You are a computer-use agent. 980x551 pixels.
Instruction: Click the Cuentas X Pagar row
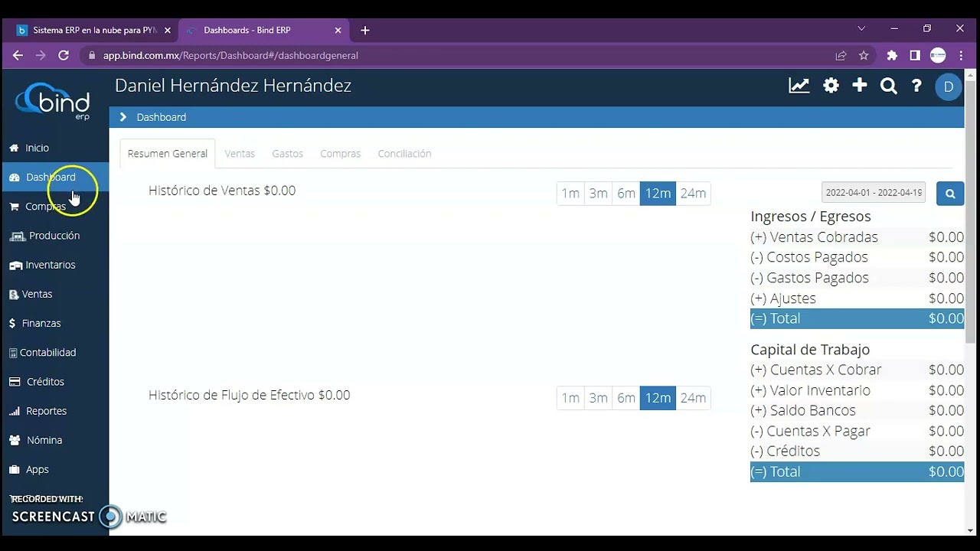click(857, 431)
